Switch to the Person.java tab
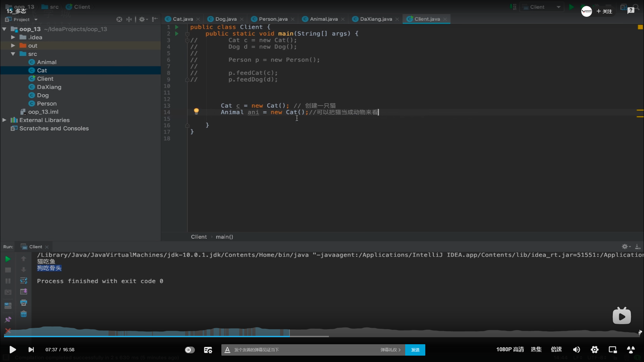 [x=273, y=19]
